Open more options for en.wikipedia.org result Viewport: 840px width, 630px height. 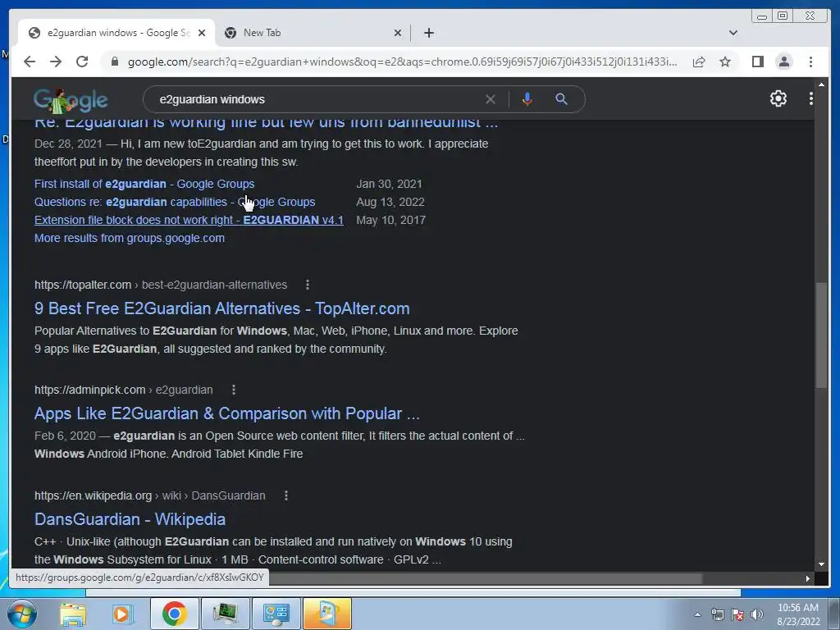(285, 495)
